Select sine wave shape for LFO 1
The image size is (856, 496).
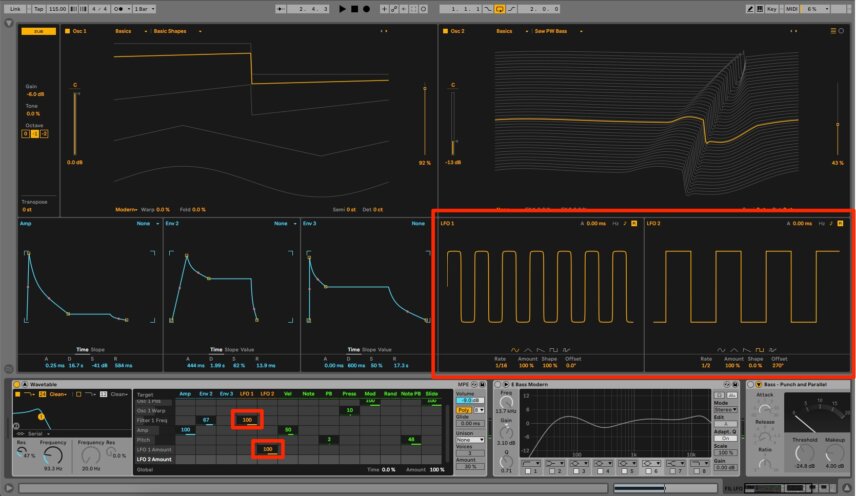(515, 350)
